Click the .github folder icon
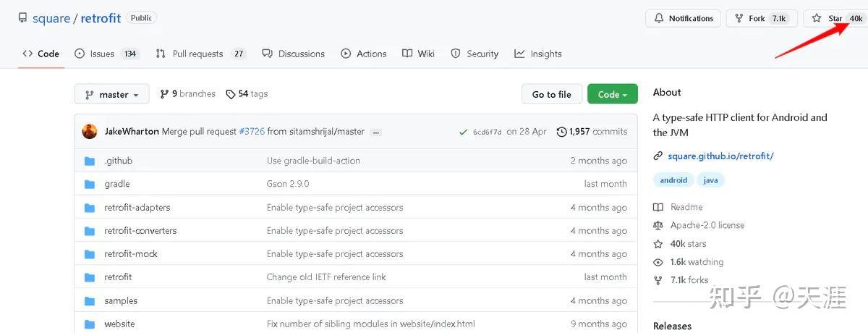The width and height of the screenshot is (868, 333). point(90,161)
